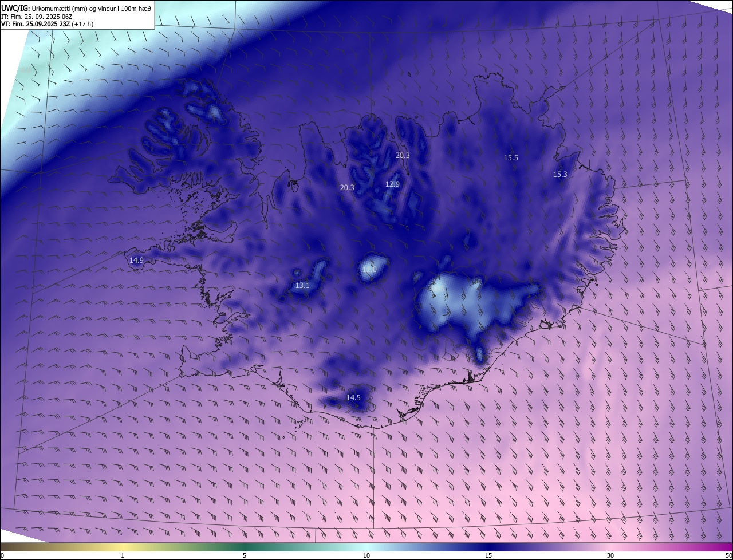Click the colorbar tick label 1
Viewport: 733px width, 560px height.
123,555
